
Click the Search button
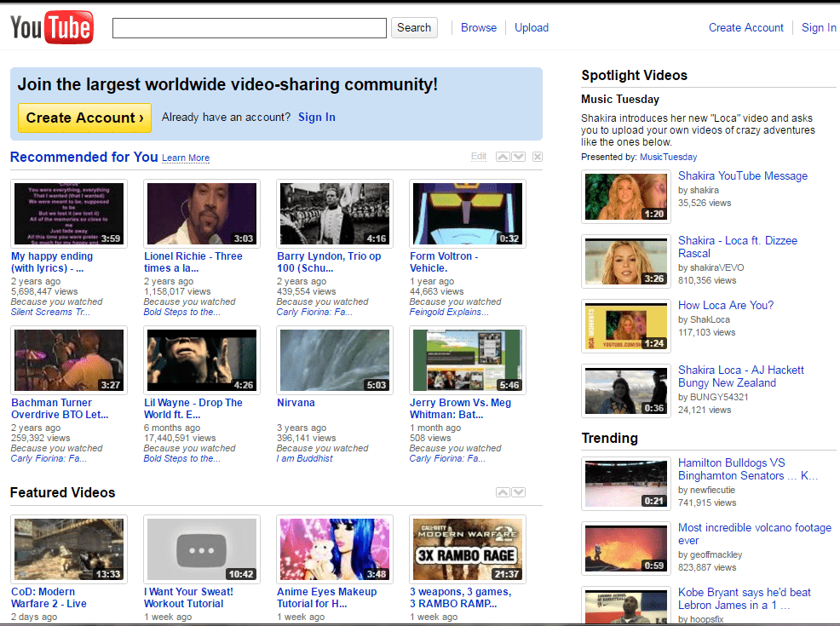click(x=414, y=28)
